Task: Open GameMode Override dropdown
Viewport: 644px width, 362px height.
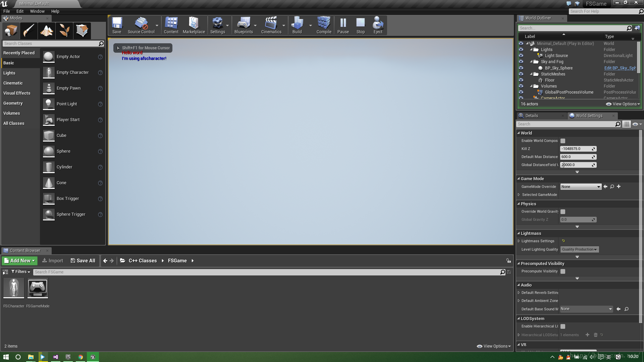Action: tap(581, 187)
